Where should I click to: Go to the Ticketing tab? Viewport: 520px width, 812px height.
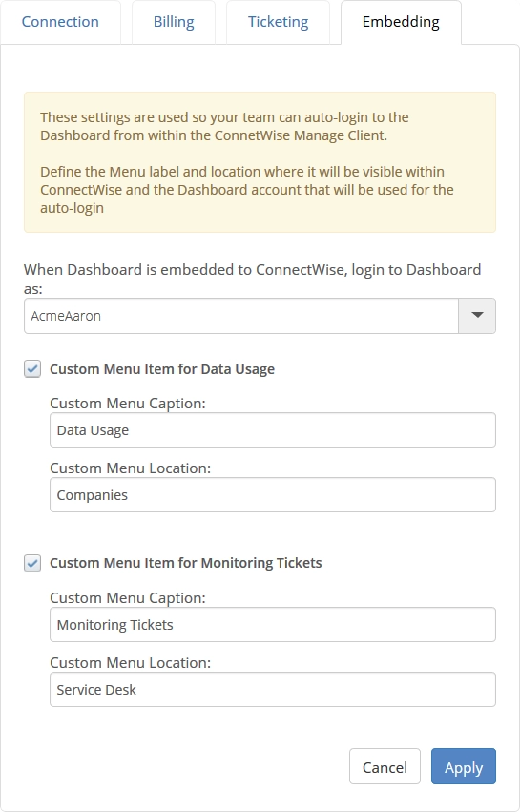click(278, 22)
